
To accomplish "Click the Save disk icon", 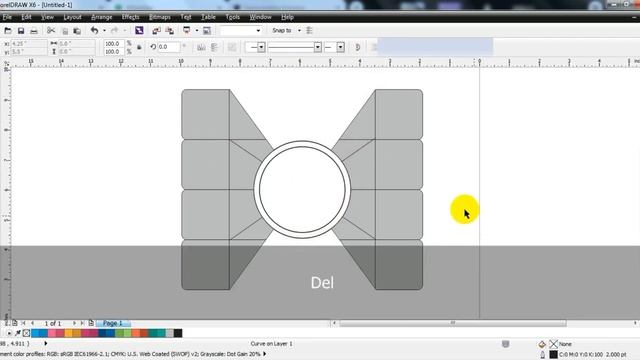I will tap(21, 31).
